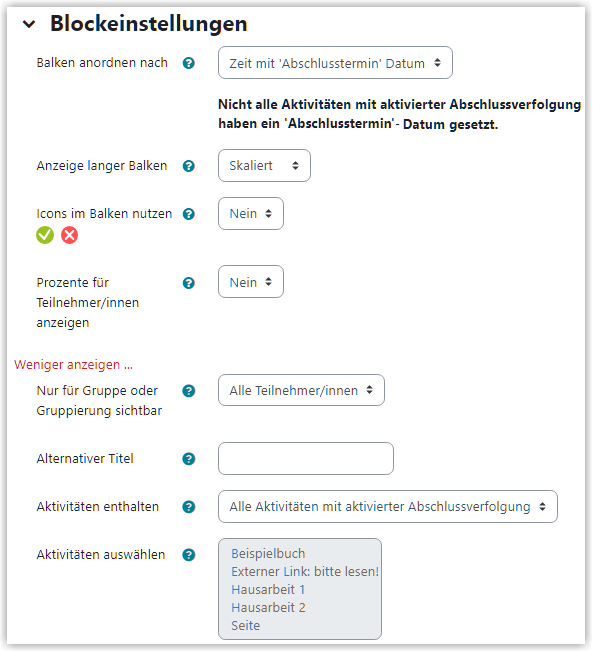Click the green checkmark icon

tap(45, 235)
